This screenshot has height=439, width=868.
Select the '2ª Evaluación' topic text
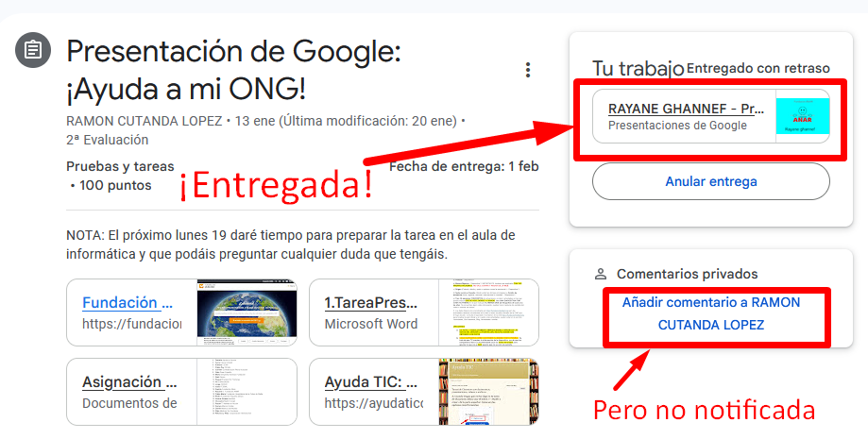click(x=108, y=140)
